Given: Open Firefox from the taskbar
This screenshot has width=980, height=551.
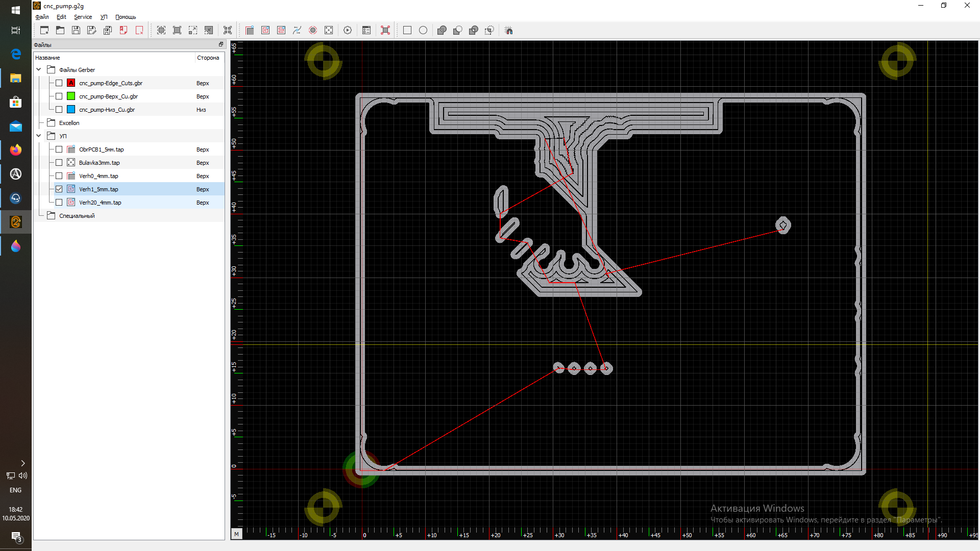Looking at the screenshot, I should click(x=16, y=150).
